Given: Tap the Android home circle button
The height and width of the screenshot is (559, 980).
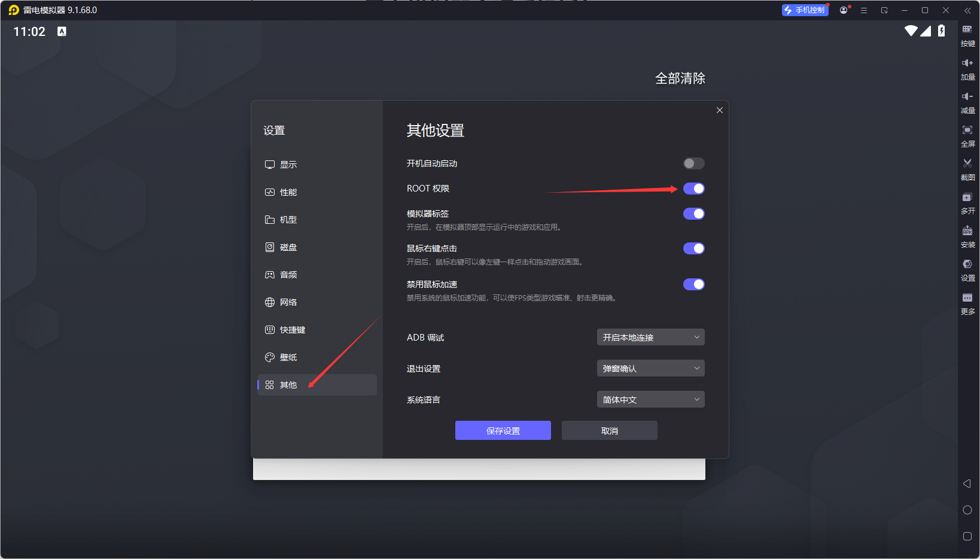Looking at the screenshot, I should 967,510.
